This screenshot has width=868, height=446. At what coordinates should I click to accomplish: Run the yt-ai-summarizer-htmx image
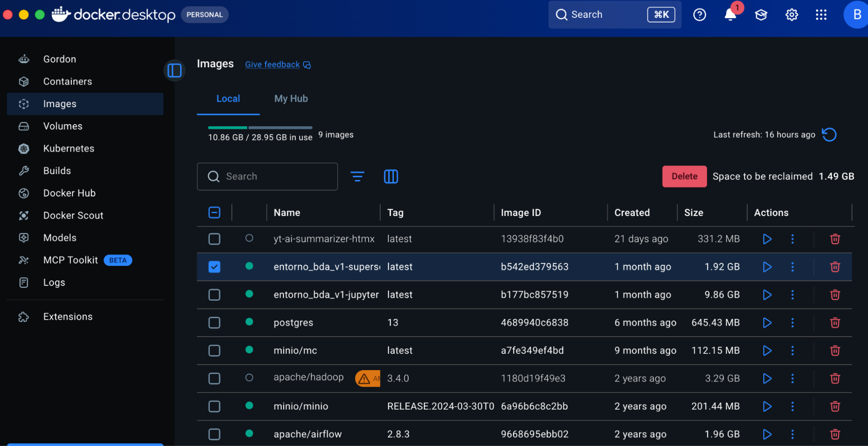point(767,239)
